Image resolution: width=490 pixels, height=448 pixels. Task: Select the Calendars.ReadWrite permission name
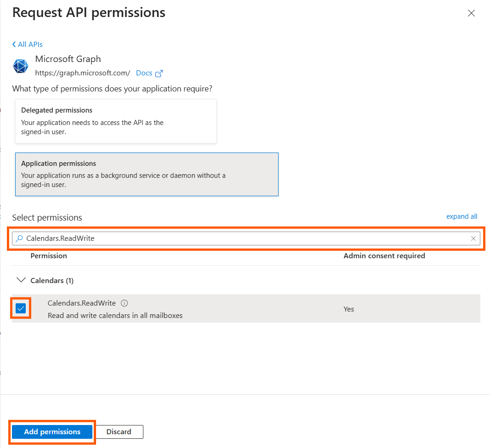(82, 303)
